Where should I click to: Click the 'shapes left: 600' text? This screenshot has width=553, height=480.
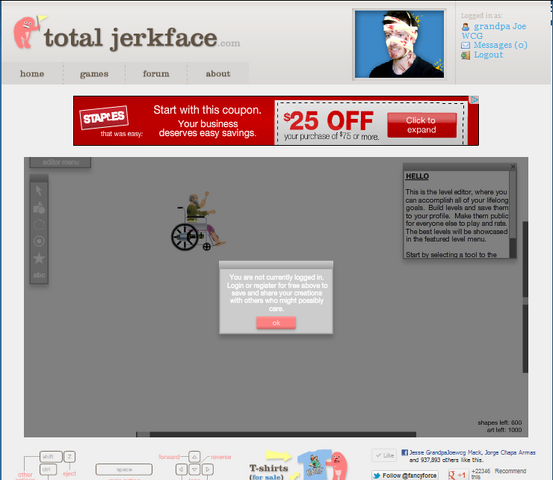click(500, 422)
